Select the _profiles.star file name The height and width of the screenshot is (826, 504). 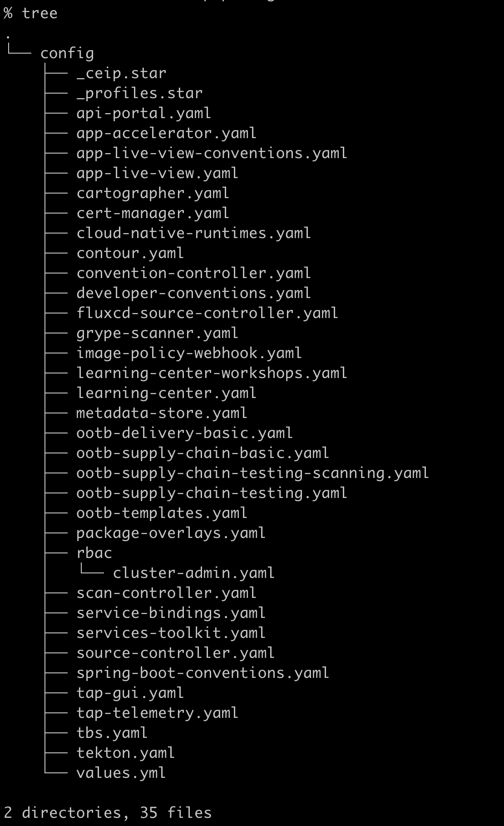[139, 94]
